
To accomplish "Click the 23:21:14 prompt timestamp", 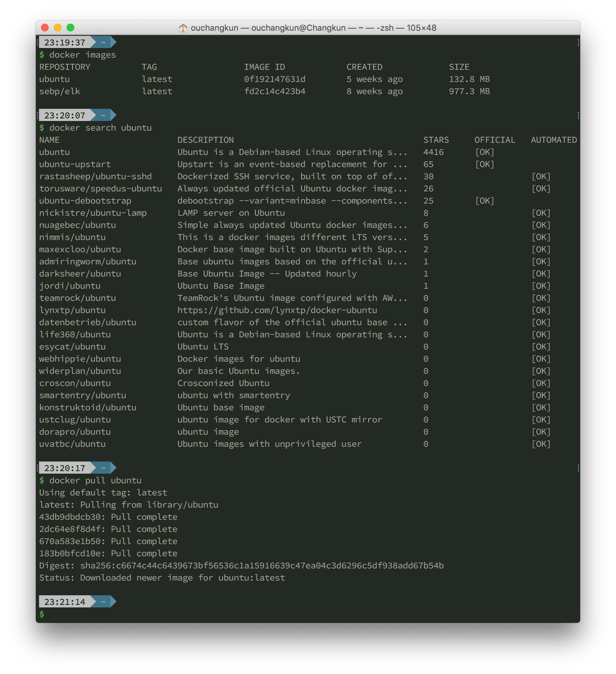I will click(x=65, y=602).
